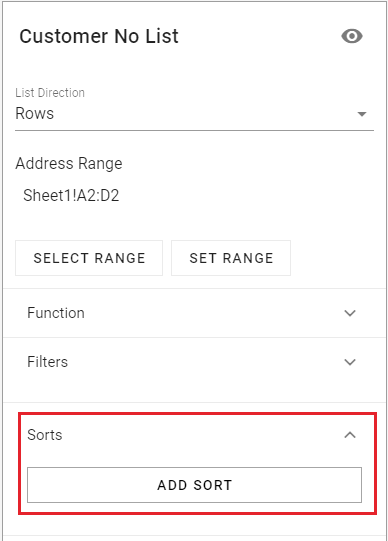Image resolution: width=388 pixels, height=541 pixels.
Task: Toggle the eye visibility icon
Action: pyautogui.click(x=351, y=36)
